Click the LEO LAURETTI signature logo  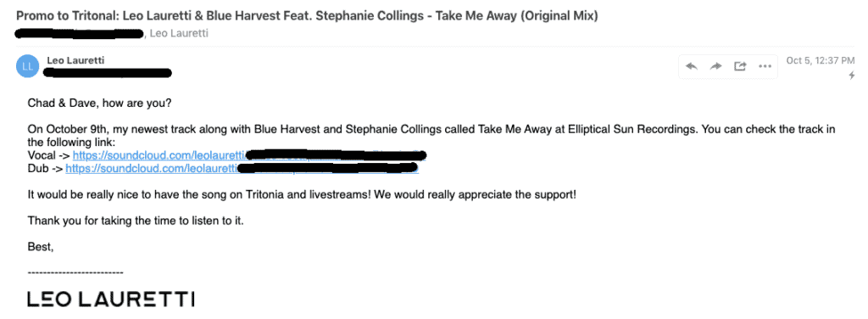pos(111,300)
